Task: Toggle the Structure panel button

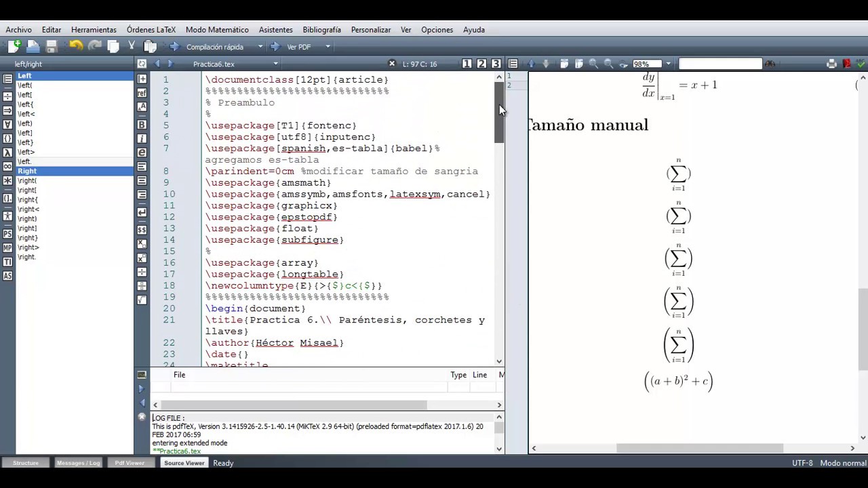Action: coord(26,463)
